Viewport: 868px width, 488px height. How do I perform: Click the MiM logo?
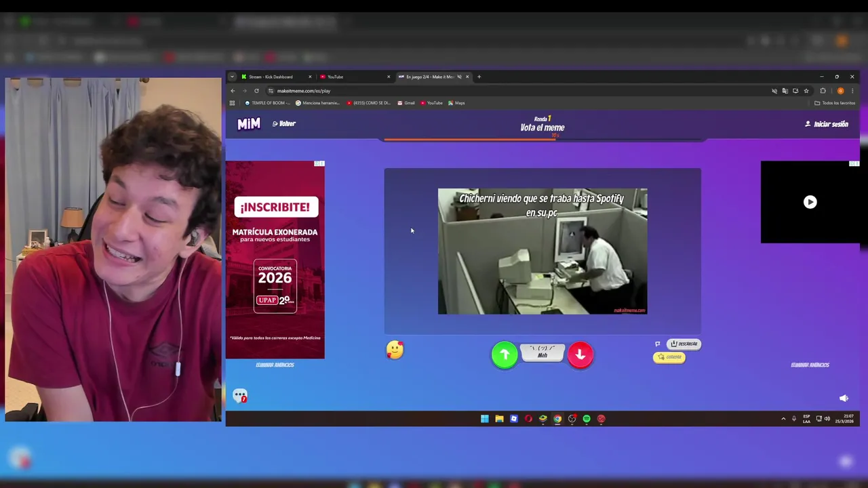pyautogui.click(x=249, y=124)
